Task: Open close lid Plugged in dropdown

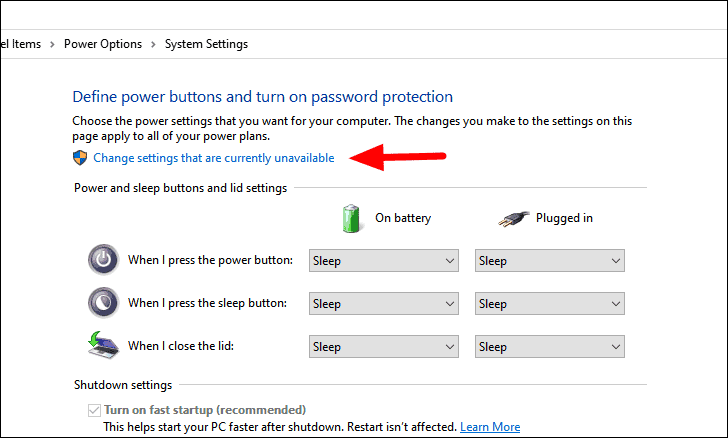Action: (x=549, y=347)
